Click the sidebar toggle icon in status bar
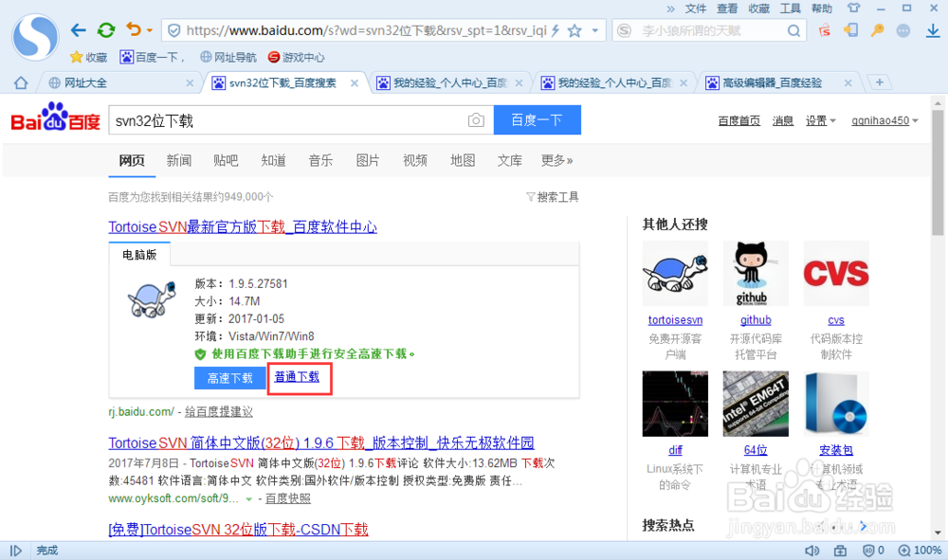The height and width of the screenshot is (560, 948). (16, 551)
